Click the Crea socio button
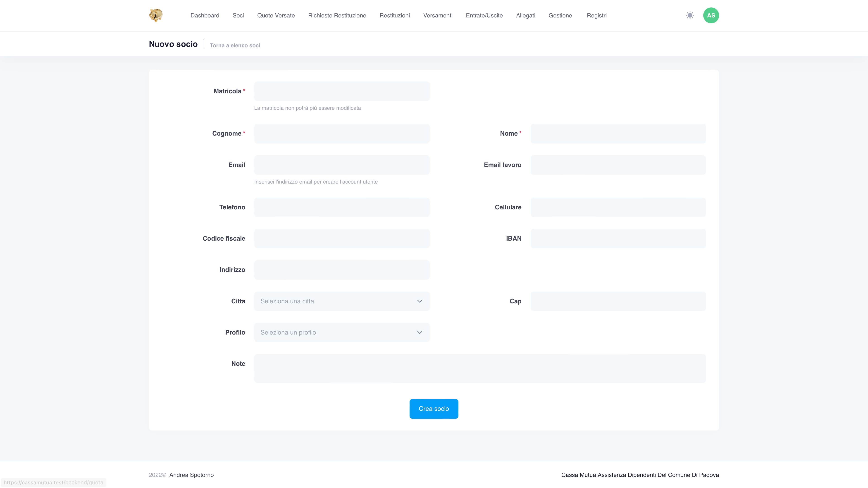The image size is (868, 488). 434,409
